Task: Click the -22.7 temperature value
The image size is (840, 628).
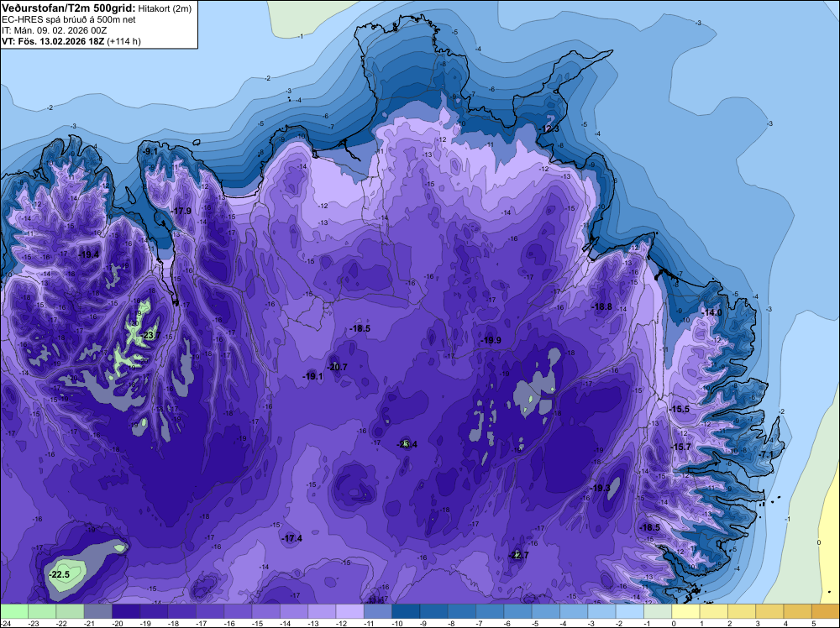Action: coord(518,555)
